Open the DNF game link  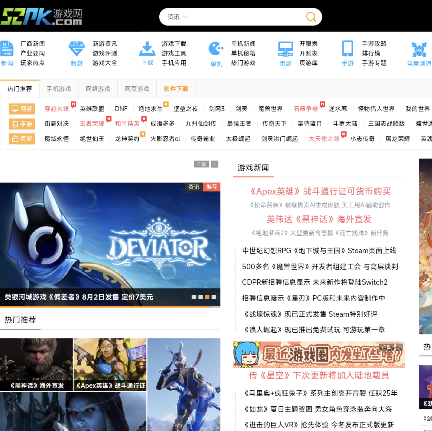pos(121,109)
